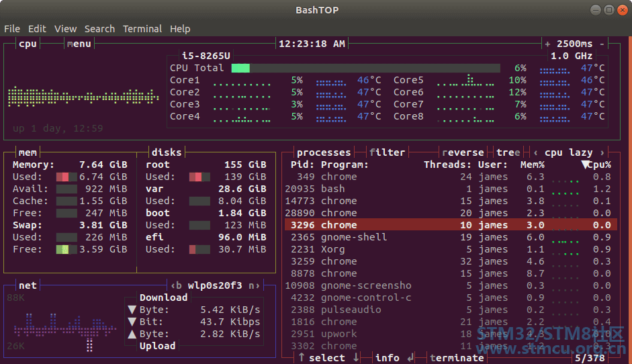Image resolution: width=632 pixels, height=364 pixels.
Task: Click the wlp0s20f3 network device name
Action: click(x=215, y=285)
